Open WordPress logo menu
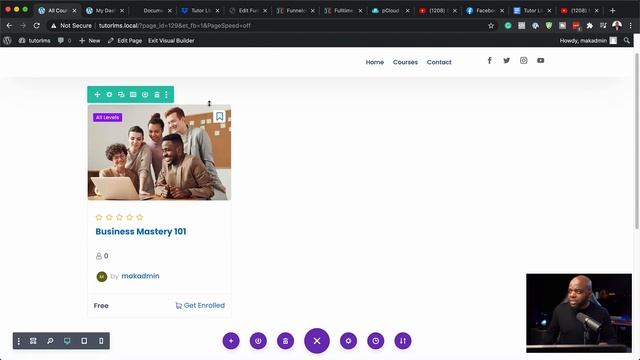 (7, 40)
